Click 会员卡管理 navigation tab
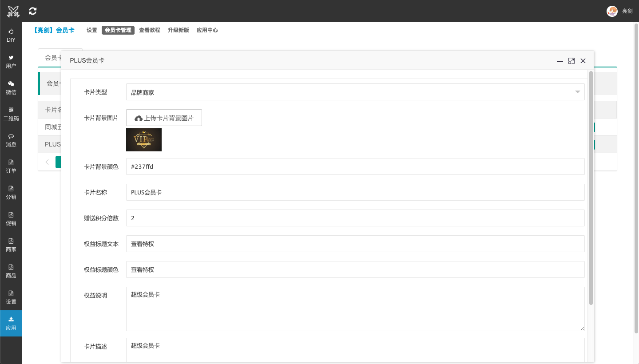 coord(118,30)
